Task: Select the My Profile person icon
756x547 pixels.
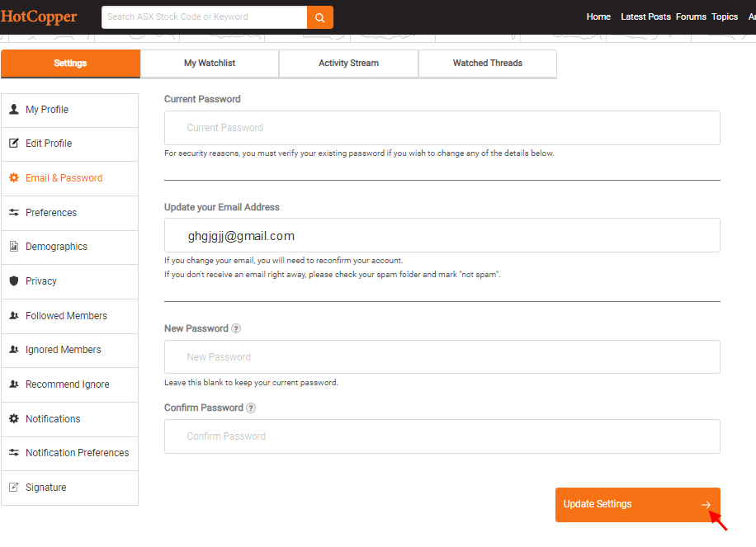Action: [12, 109]
